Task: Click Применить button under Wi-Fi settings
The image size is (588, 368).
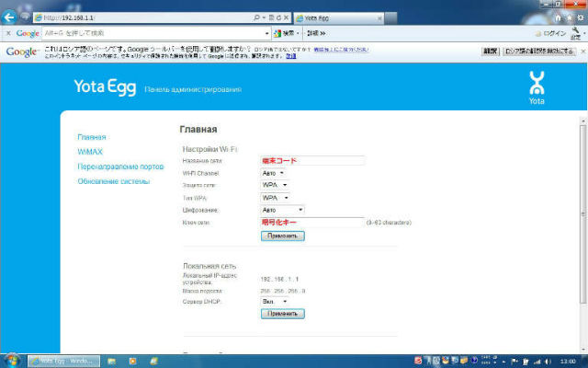Action: (x=283, y=236)
